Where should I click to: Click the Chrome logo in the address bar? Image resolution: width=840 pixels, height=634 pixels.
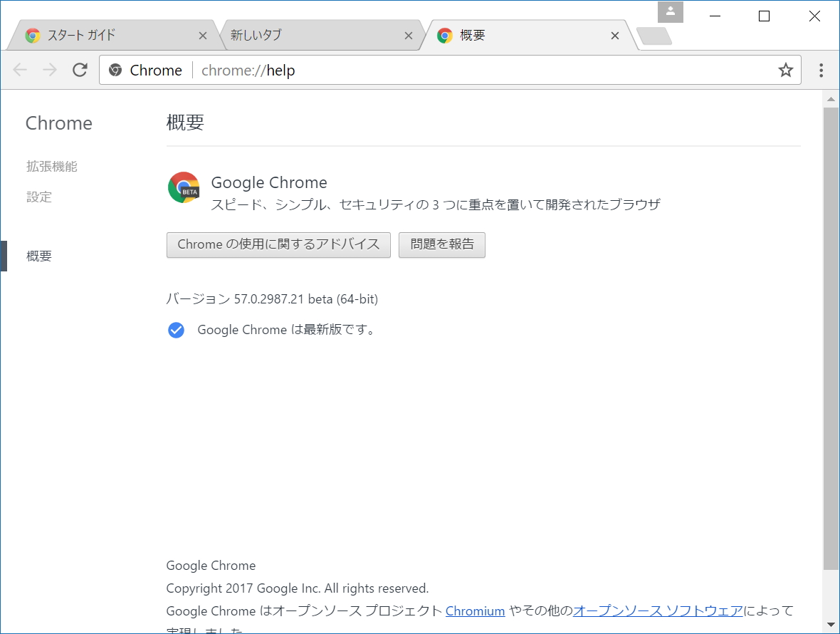[115, 69]
